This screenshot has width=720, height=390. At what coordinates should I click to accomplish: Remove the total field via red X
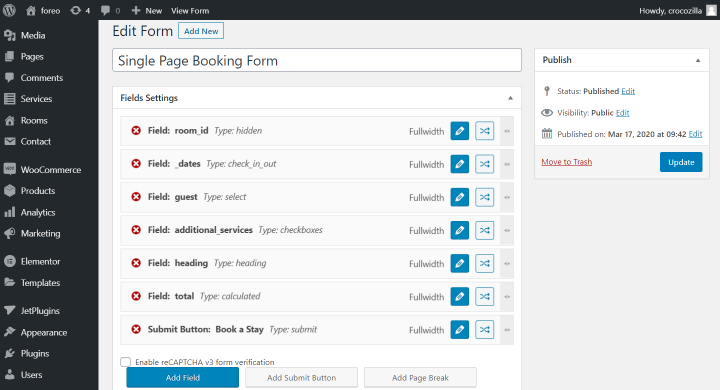point(136,296)
